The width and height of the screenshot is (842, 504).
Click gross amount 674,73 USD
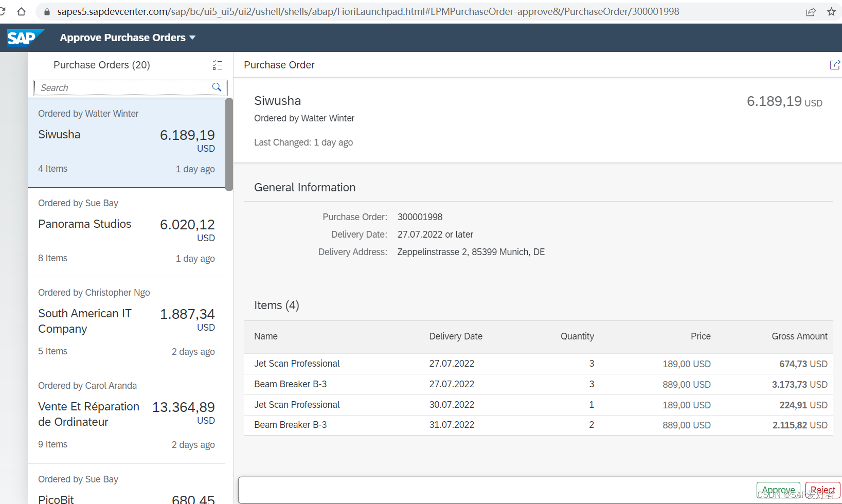[803, 364]
